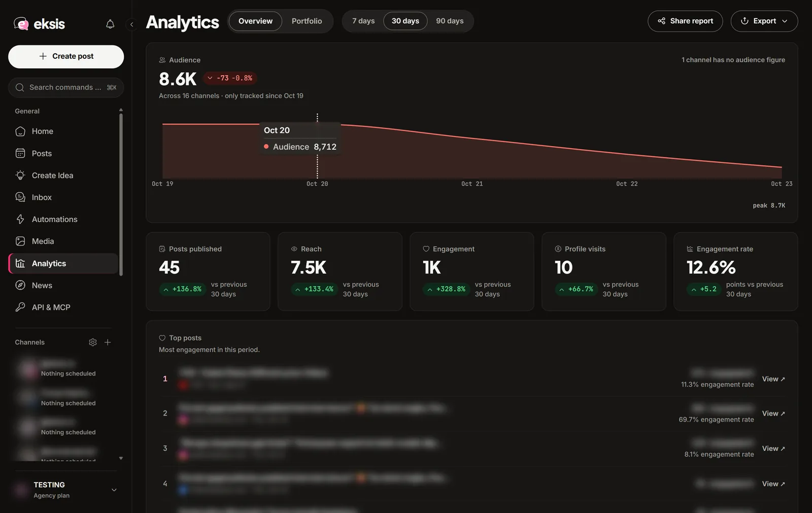
Task: Click sidebar scroll down arrow
Action: tap(121, 458)
